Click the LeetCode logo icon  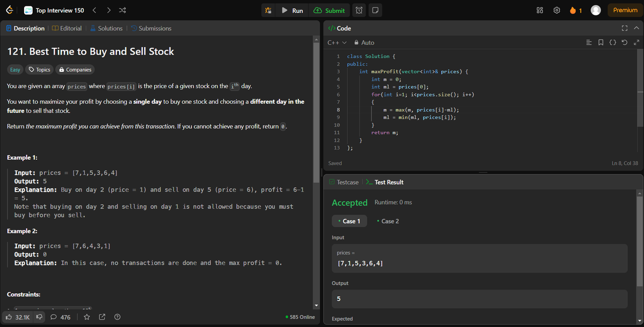pos(9,10)
